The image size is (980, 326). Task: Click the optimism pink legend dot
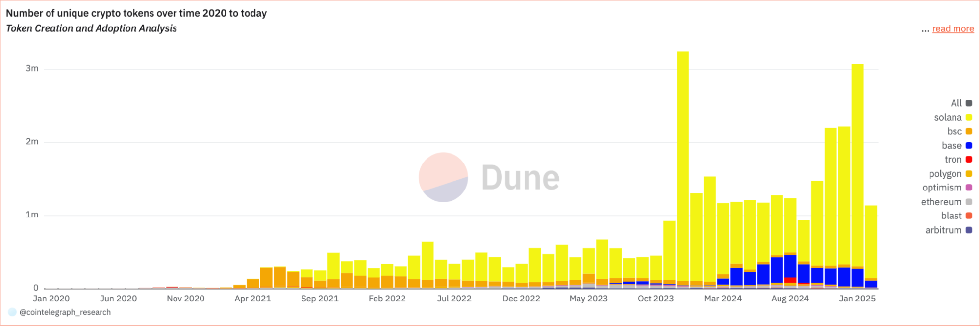click(969, 188)
